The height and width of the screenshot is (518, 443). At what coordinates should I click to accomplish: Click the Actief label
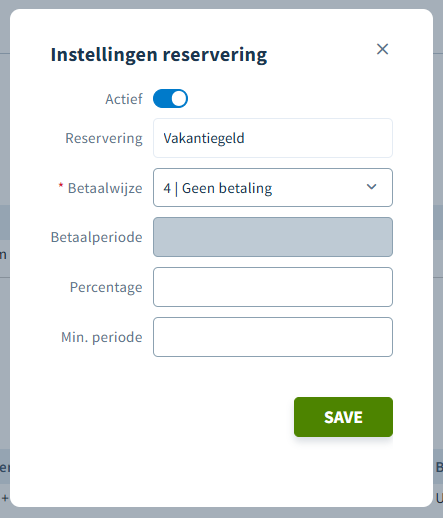pyautogui.click(x=124, y=99)
